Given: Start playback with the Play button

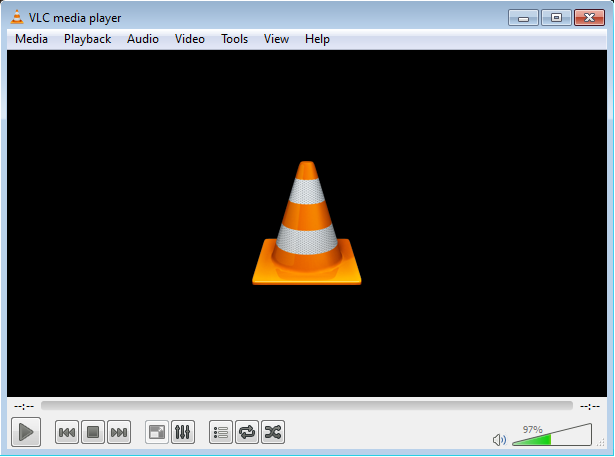Looking at the screenshot, I should tap(26, 432).
